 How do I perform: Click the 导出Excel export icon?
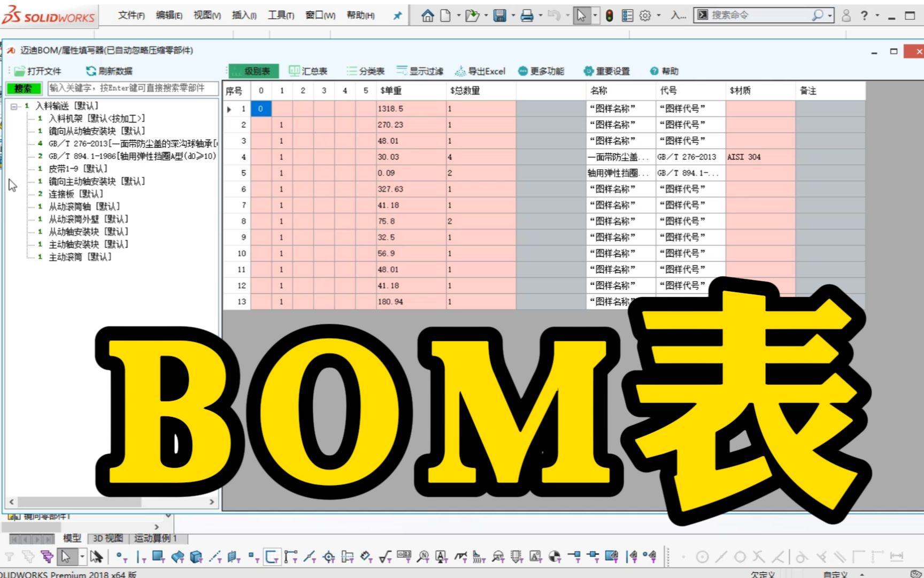(460, 71)
